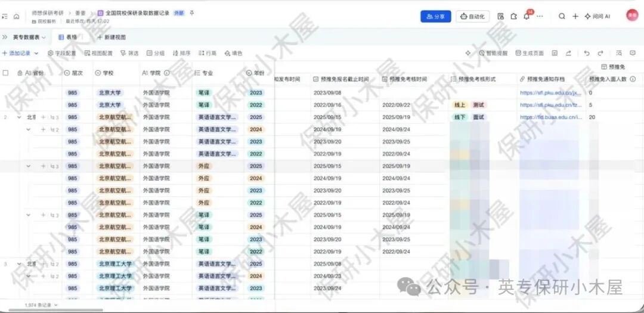Collapse the 笔译 2025 北京航空 sub-group chevron
This screenshot has height=313, width=644.
pos(29,215)
